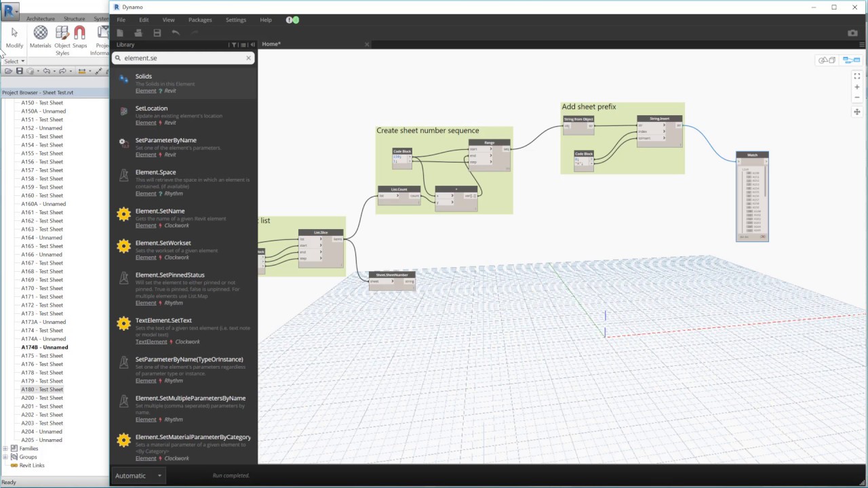Select the Home* workspace tab
The image size is (868, 488).
point(271,44)
